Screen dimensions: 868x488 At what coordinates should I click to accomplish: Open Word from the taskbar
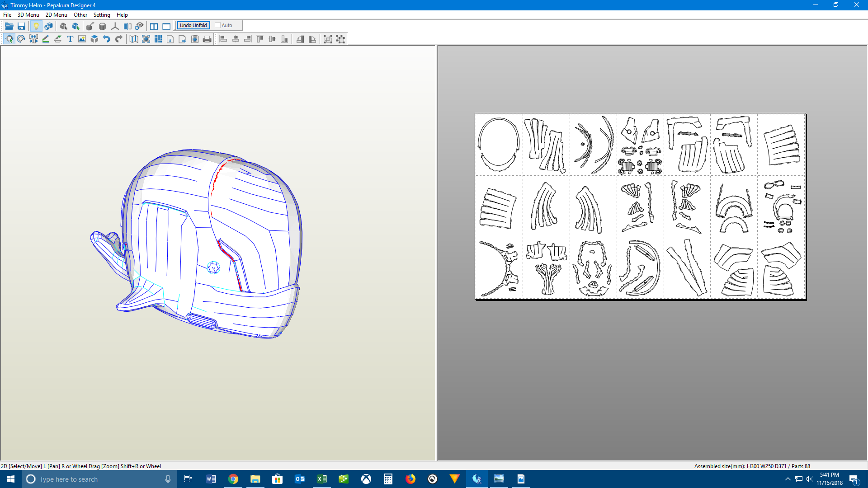[x=211, y=479]
